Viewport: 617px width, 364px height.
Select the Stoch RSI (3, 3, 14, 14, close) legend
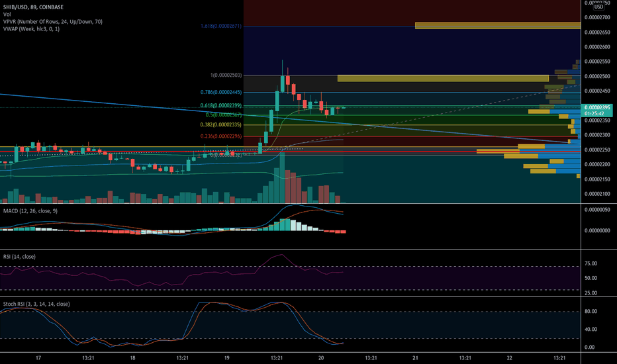click(36, 304)
